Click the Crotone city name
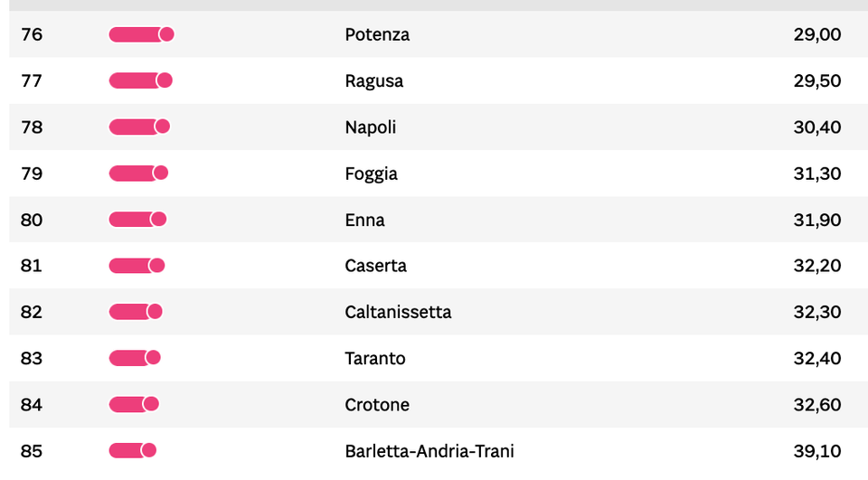Image resolution: width=868 pixels, height=480 pixels. [x=376, y=404]
